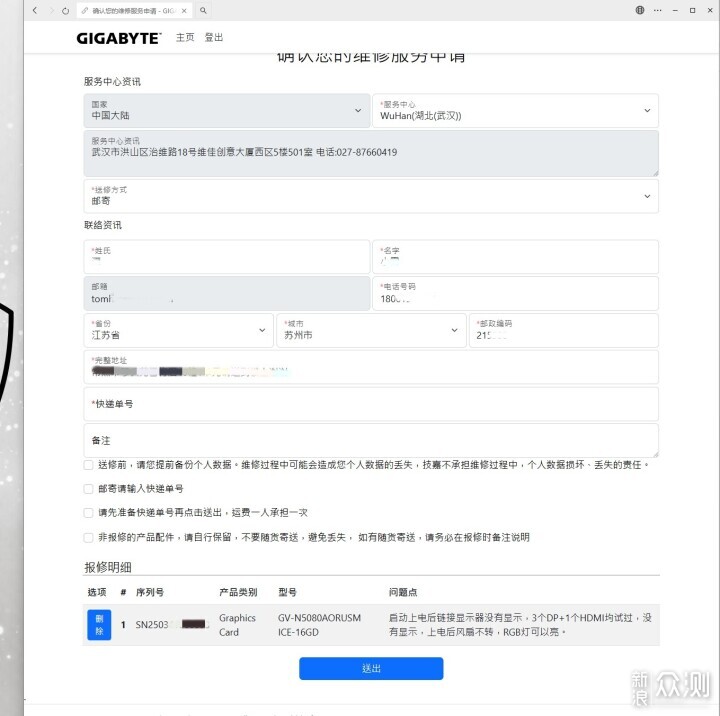Screen dimensions: 720x716
Task: Check the personal data backup agreement box
Action: tap(89, 465)
